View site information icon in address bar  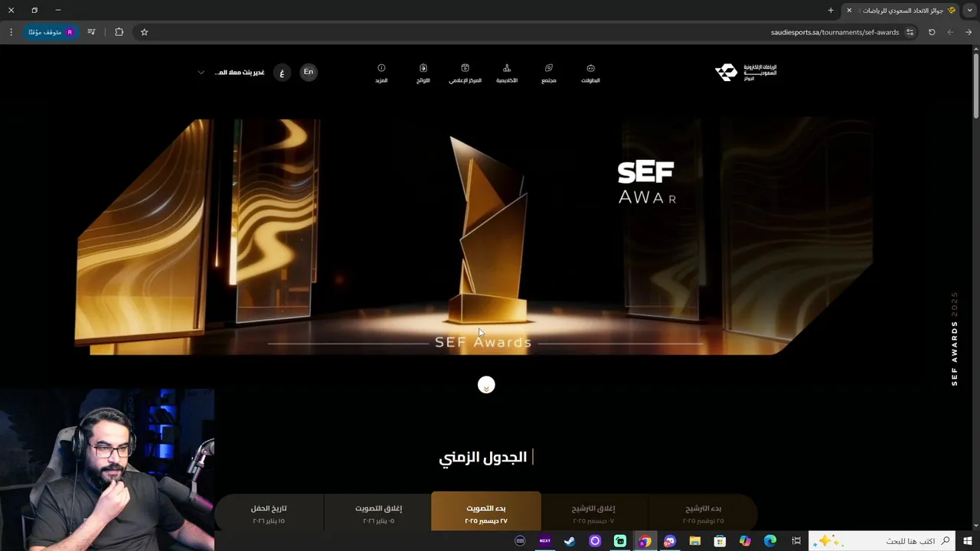pyautogui.click(x=910, y=32)
